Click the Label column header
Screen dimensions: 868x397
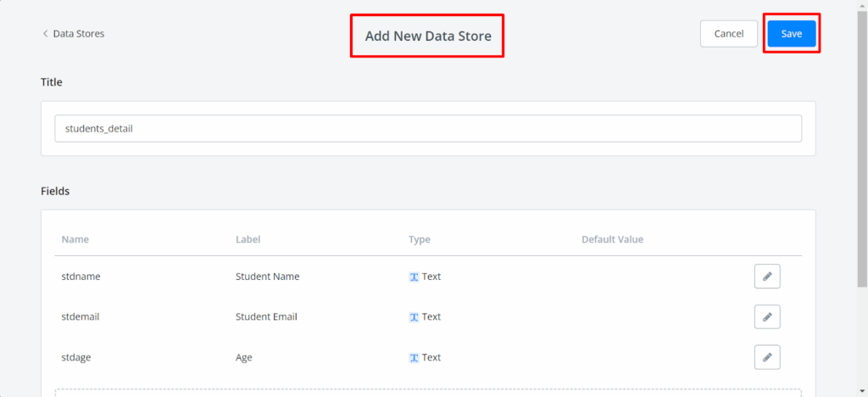248,239
